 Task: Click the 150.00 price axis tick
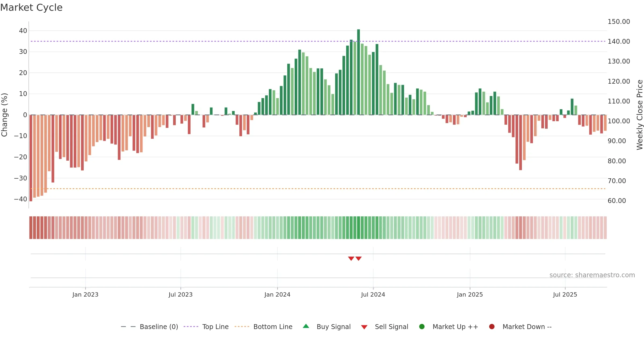coord(619,21)
